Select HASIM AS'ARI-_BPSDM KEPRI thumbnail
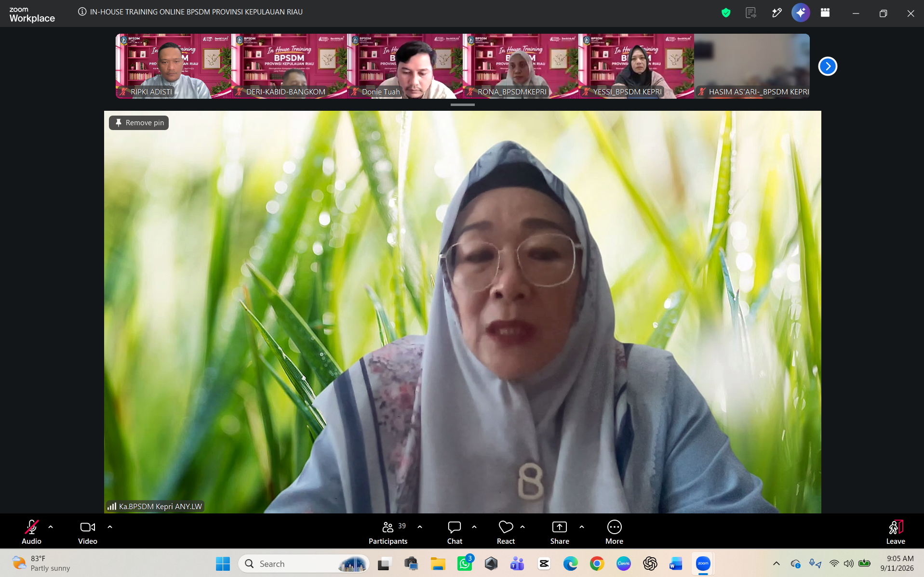 click(x=752, y=66)
